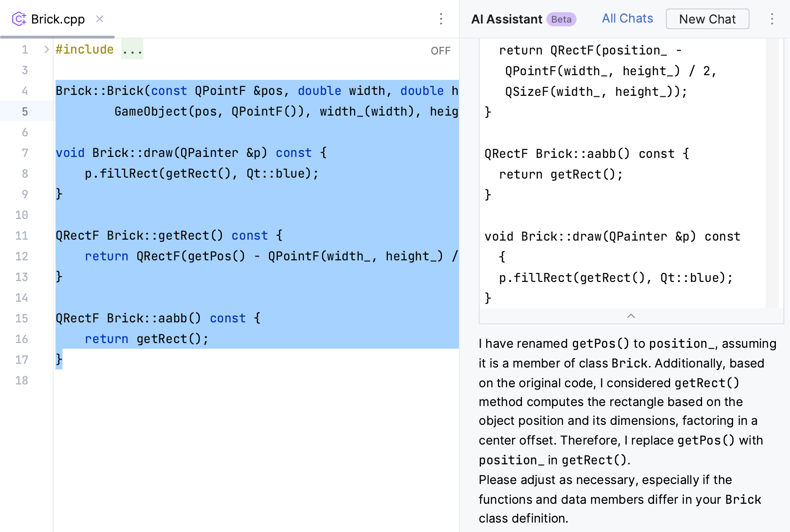
Task: Click line number 5 in the gutter
Action: click(x=25, y=111)
